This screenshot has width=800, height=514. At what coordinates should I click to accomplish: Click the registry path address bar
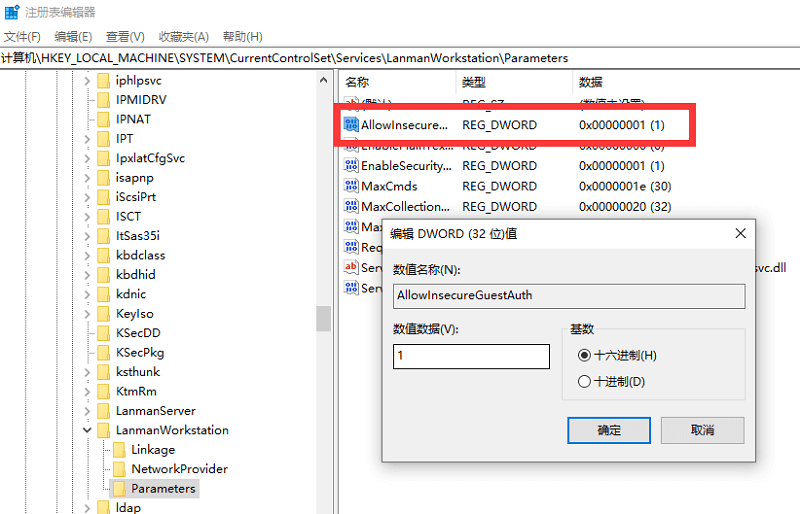(x=400, y=58)
